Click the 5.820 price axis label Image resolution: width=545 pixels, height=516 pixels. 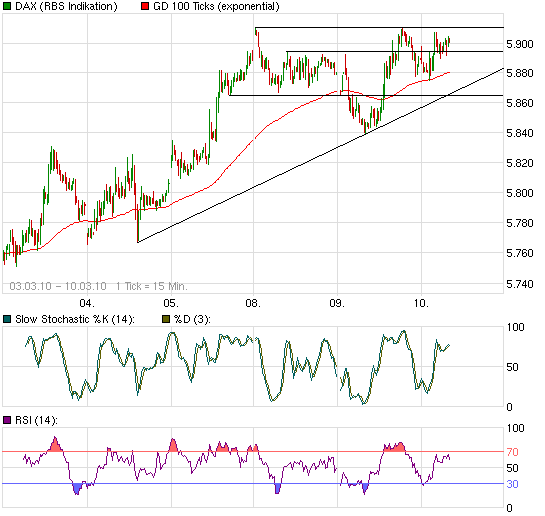(520, 163)
